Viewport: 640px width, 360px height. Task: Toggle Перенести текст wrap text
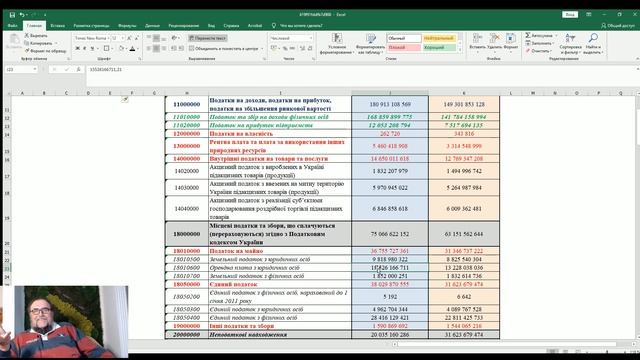208,38
